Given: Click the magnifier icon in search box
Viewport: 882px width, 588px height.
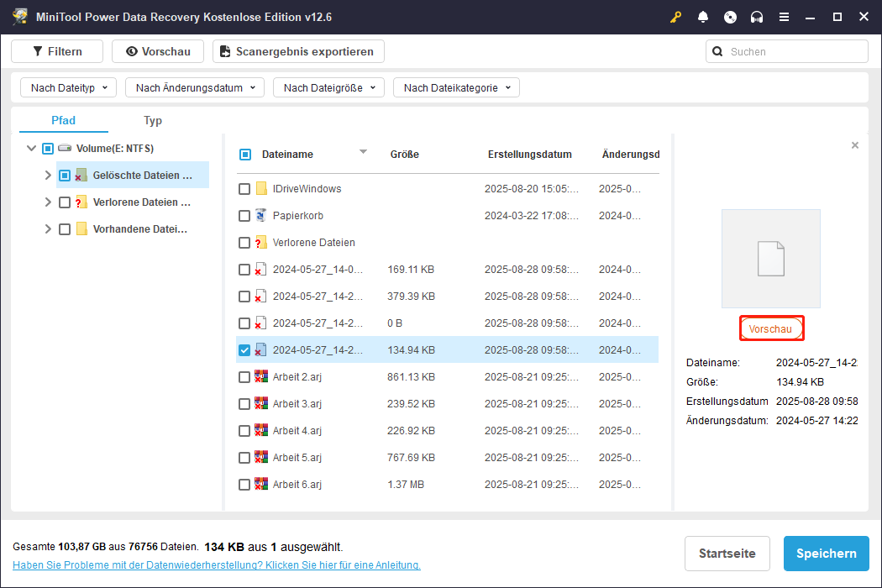Looking at the screenshot, I should click(717, 51).
